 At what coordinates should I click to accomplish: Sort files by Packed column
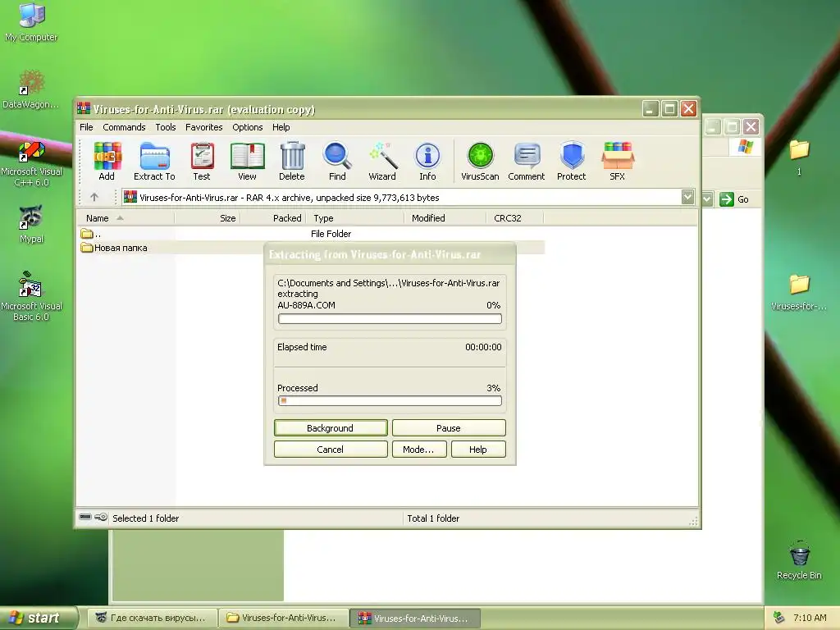coord(272,218)
